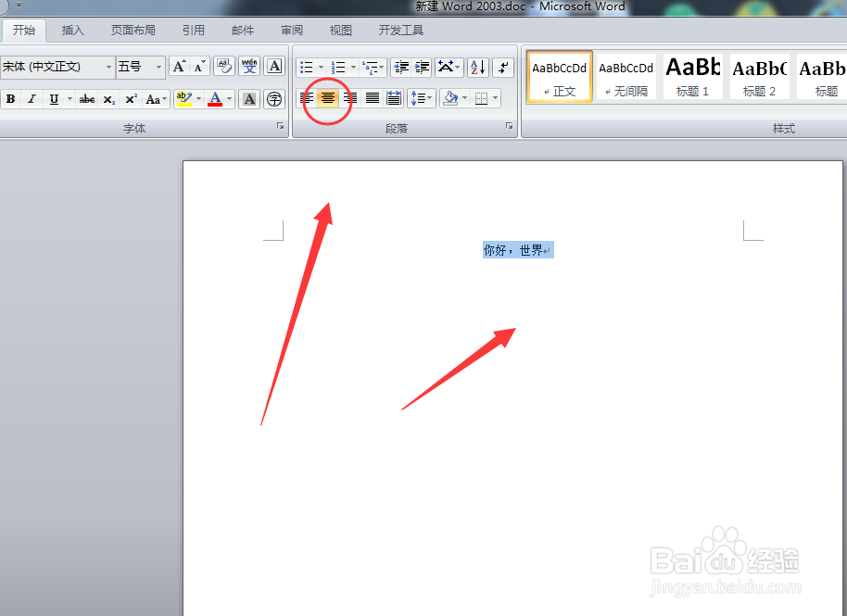The image size is (847, 616).
Task: Open font color dropdown arrow
Action: (230, 99)
